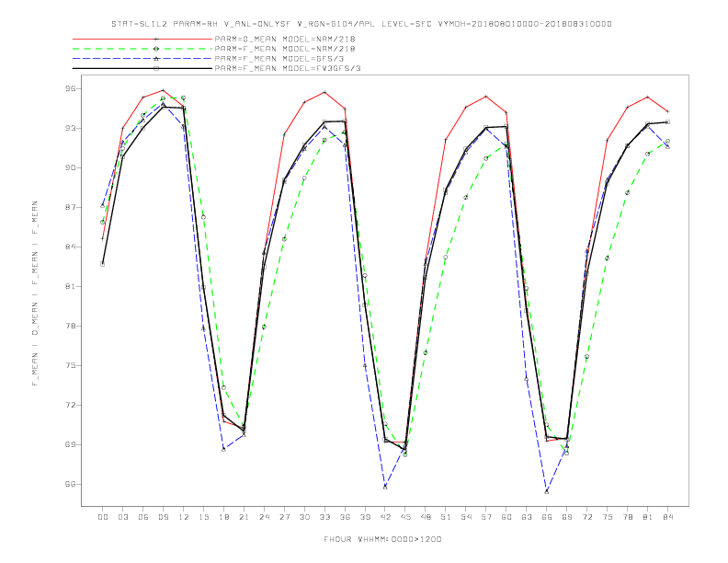This screenshot has height=563, width=728.
Task: Click y-axis tick value 84
Action: coord(70,247)
